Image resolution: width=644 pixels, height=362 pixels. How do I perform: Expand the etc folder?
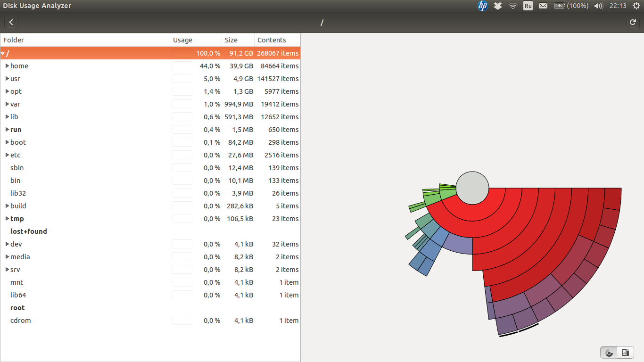click(x=7, y=155)
